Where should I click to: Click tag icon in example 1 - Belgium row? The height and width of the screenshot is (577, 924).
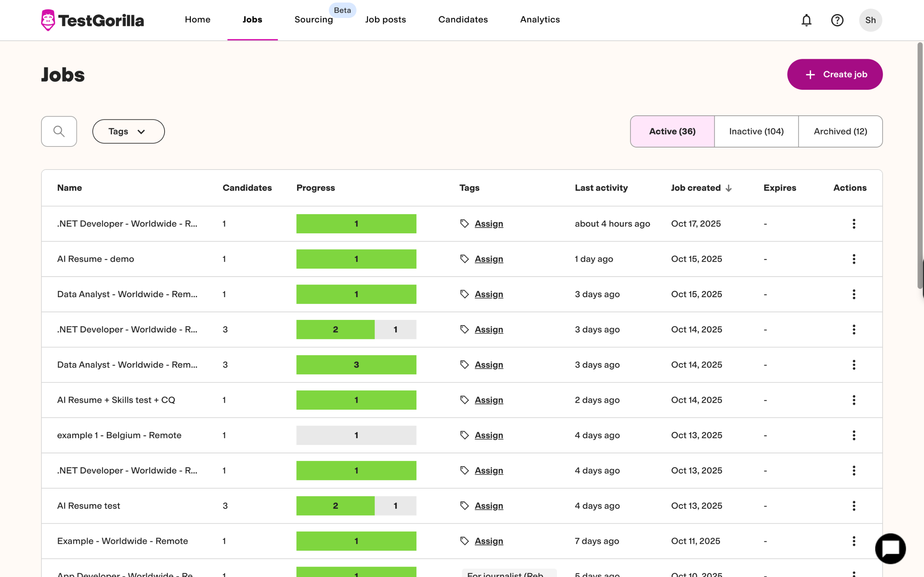pyautogui.click(x=464, y=435)
